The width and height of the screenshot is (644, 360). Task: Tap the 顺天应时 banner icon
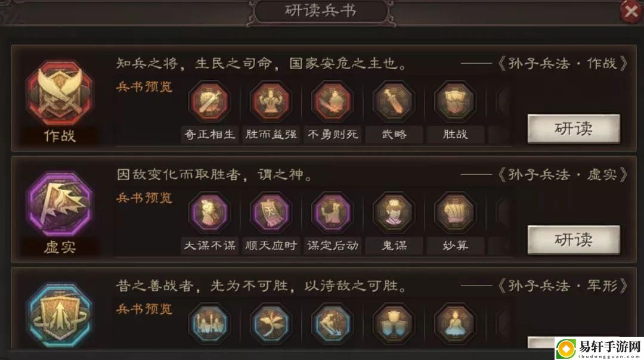click(x=271, y=213)
